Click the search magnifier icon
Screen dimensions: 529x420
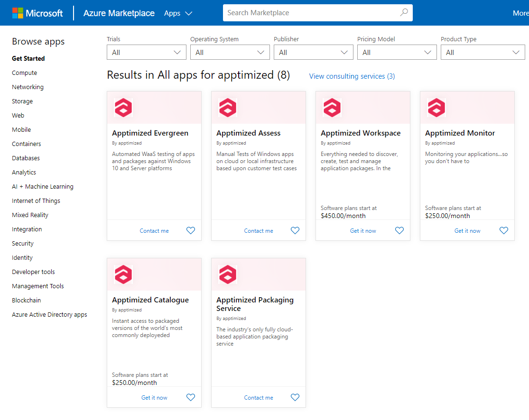coord(404,12)
